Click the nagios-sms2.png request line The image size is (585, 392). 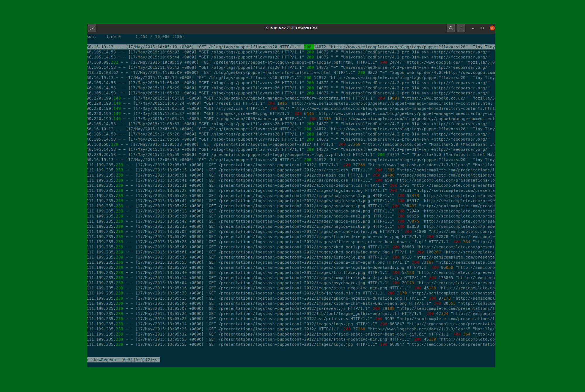point(291,216)
